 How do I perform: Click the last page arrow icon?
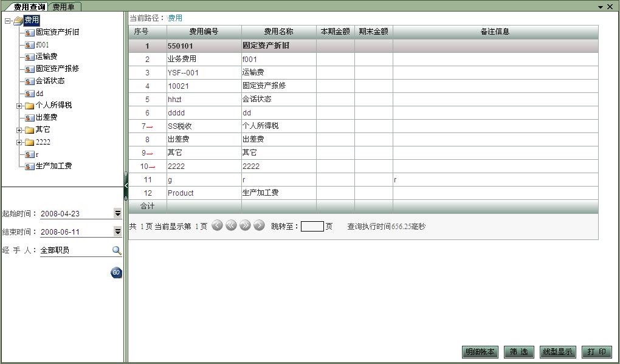[245, 225]
